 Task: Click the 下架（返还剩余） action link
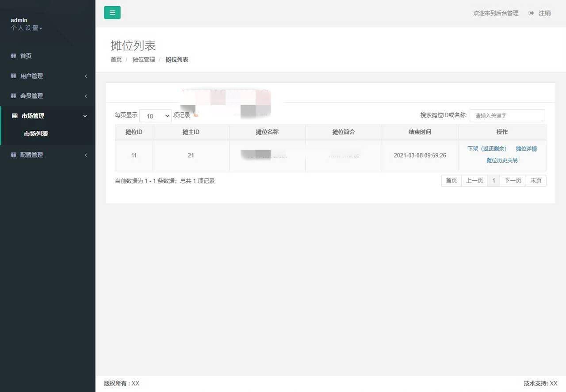click(x=487, y=148)
